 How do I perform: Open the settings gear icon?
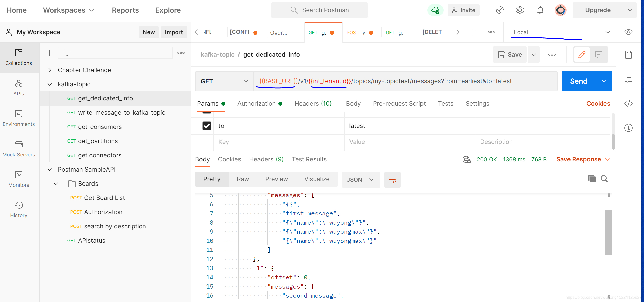click(520, 10)
